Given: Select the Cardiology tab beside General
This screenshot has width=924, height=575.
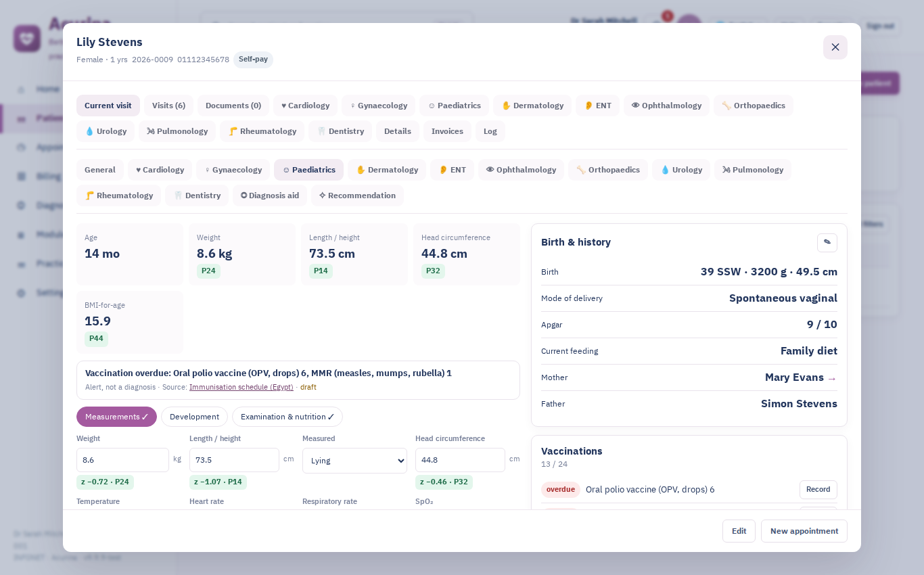Looking at the screenshot, I should coord(160,170).
